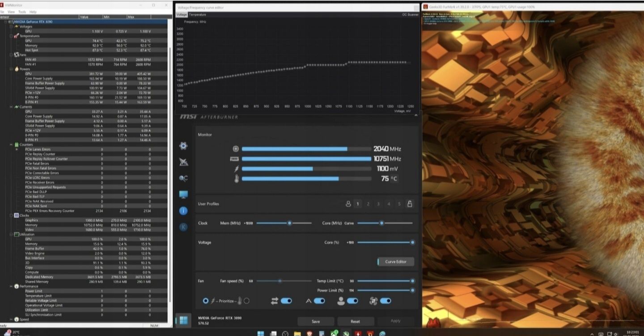Collapse the Clocks tree node
The height and width of the screenshot is (336, 644).
tap(11, 215)
